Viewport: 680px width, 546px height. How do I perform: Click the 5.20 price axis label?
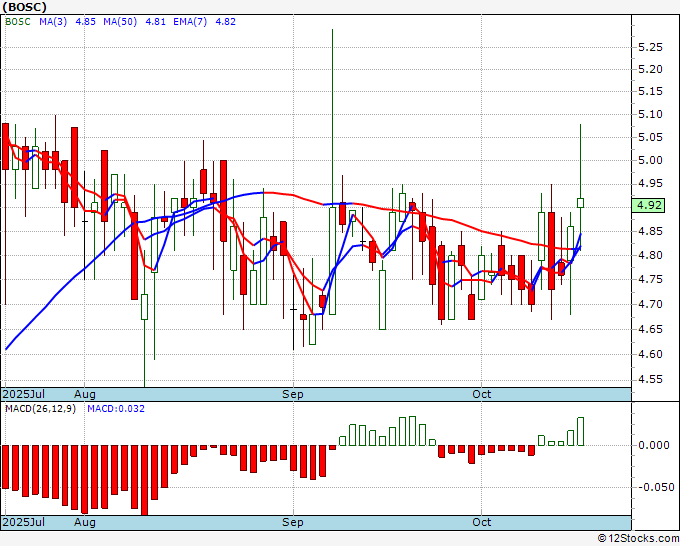[x=651, y=69]
